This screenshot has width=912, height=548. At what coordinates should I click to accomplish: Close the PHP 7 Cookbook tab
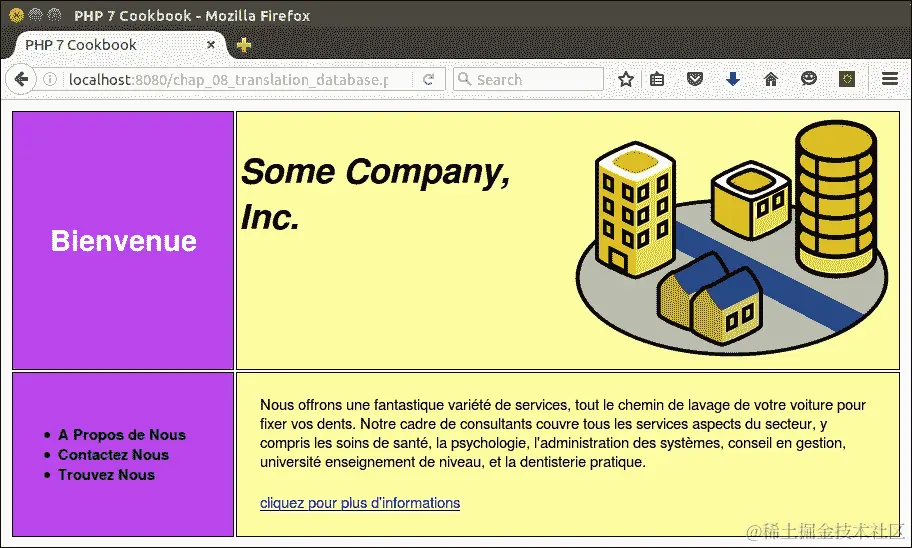[x=211, y=44]
